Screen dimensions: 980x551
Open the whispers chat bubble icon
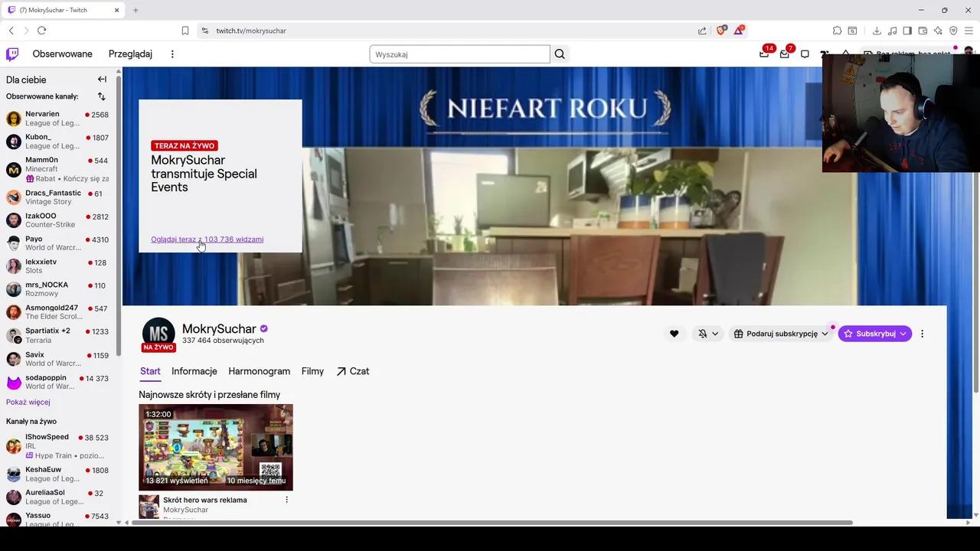[805, 54]
